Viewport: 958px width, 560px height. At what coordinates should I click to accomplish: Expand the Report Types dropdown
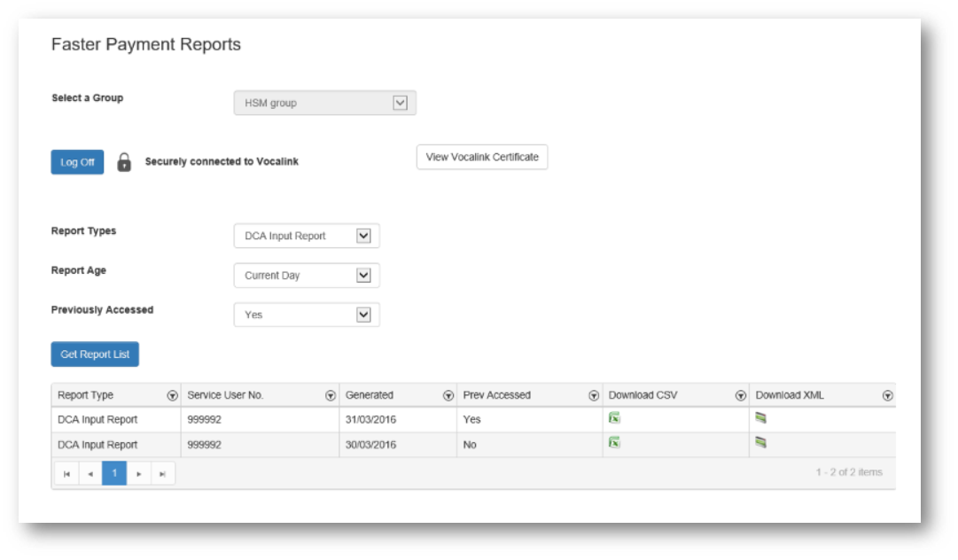click(x=362, y=236)
